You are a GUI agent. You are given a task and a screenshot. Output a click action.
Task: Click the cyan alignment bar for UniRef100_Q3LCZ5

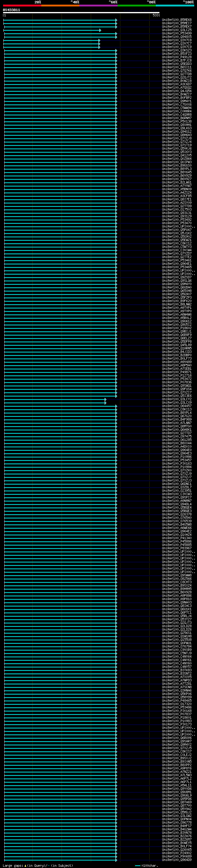tap(53, 30)
